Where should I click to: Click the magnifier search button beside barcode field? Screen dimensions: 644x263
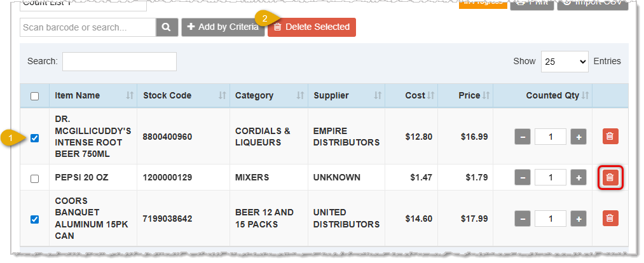tap(167, 27)
